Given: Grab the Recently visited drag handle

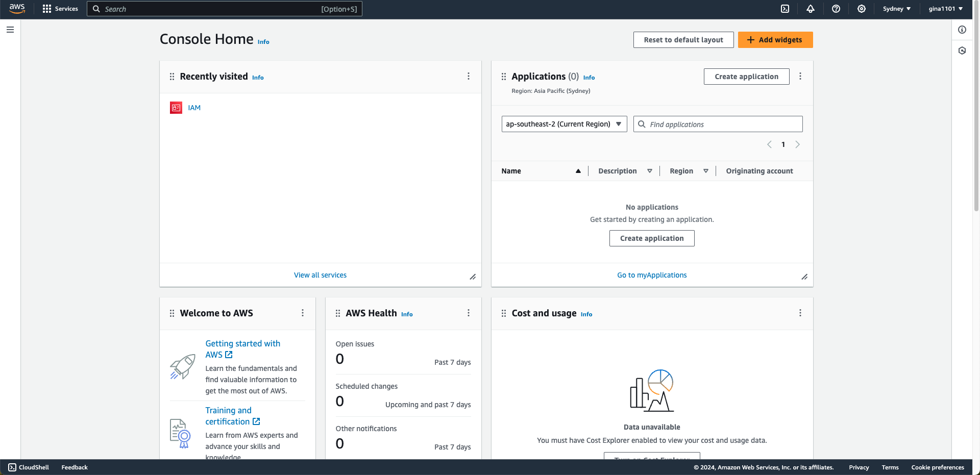Looking at the screenshot, I should point(172,77).
